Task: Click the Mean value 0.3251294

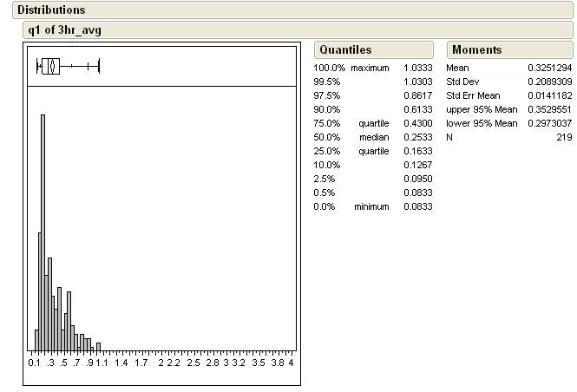Action: pos(549,68)
